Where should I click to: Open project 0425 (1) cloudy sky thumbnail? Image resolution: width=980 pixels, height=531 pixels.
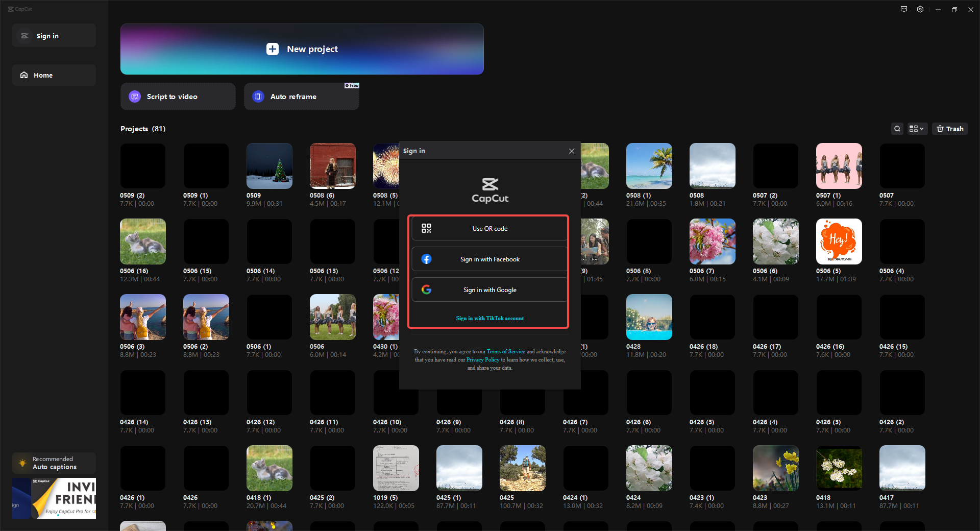click(x=459, y=468)
